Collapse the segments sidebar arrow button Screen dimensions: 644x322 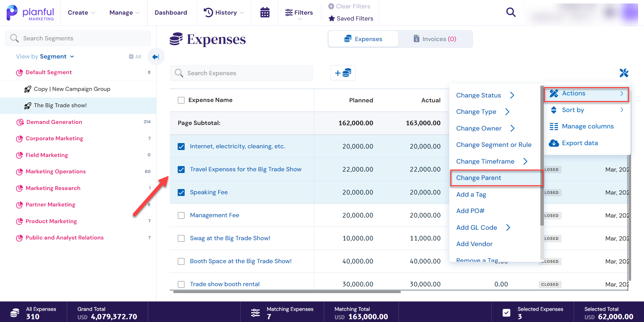click(156, 57)
